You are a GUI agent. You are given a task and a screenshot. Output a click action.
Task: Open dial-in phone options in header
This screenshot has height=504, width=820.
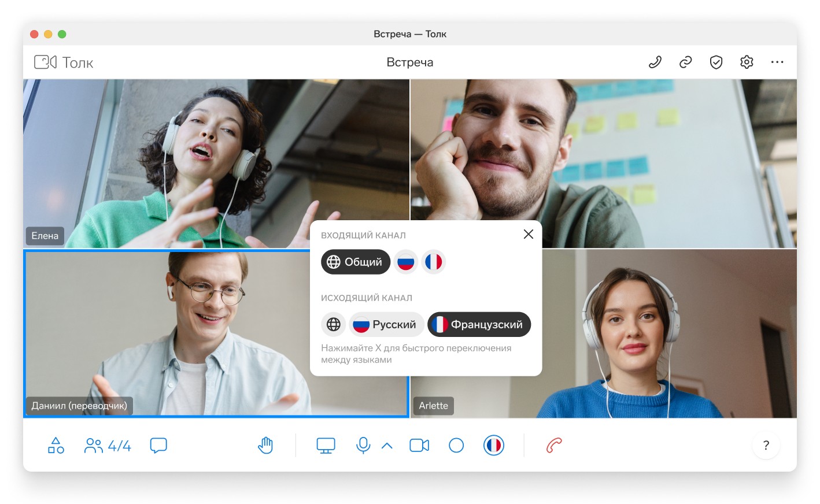[x=655, y=62]
